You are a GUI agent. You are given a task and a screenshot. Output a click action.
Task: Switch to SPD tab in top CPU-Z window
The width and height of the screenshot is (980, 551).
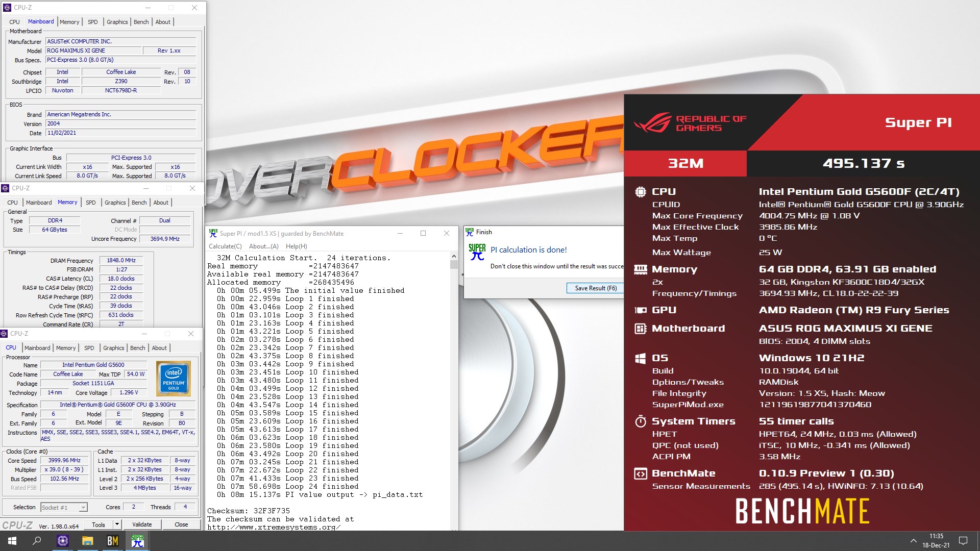pos(92,22)
